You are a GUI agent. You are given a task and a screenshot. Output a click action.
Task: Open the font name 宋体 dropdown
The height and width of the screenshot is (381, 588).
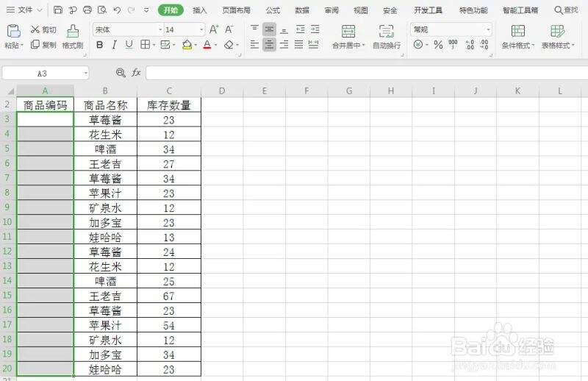160,29
